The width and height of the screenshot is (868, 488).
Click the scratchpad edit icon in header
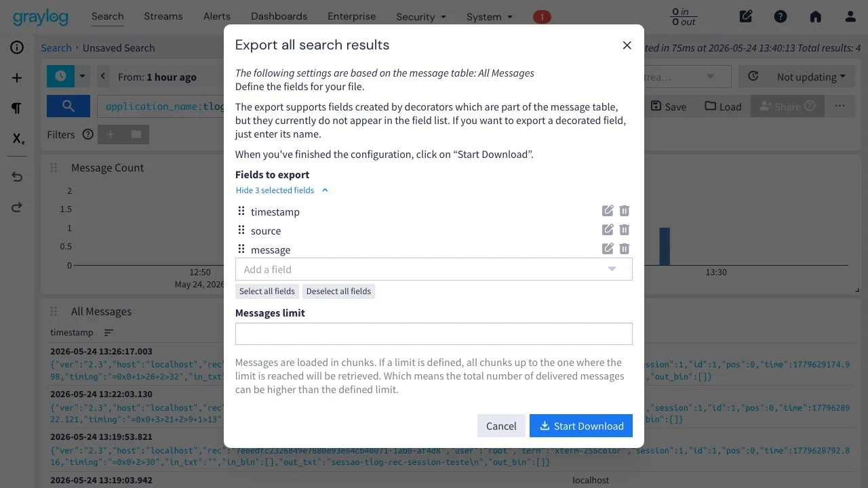tap(746, 16)
